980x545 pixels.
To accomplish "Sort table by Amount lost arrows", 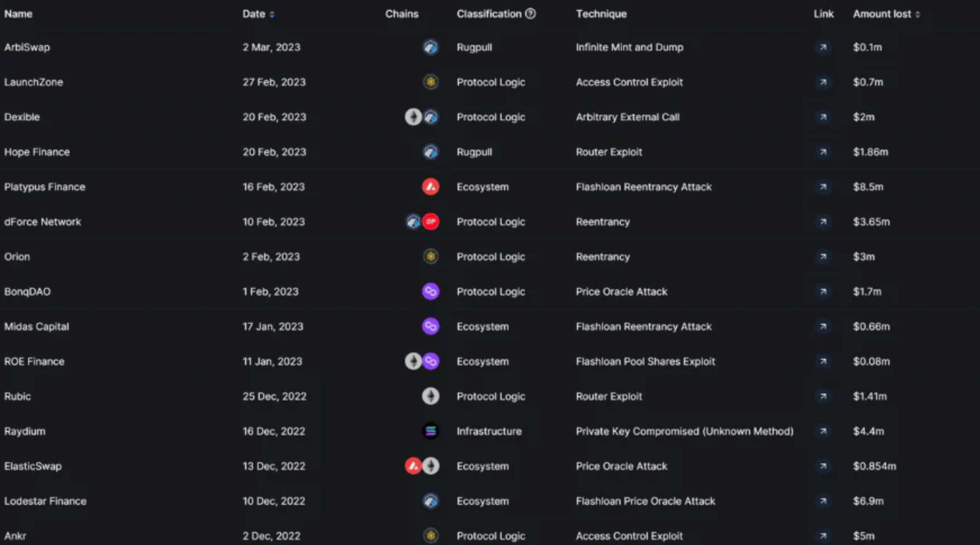I will 918,14.
